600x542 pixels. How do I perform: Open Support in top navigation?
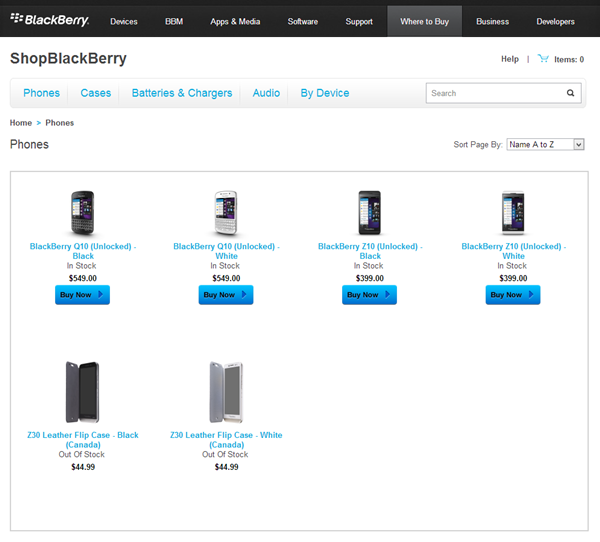coord(359,21)
